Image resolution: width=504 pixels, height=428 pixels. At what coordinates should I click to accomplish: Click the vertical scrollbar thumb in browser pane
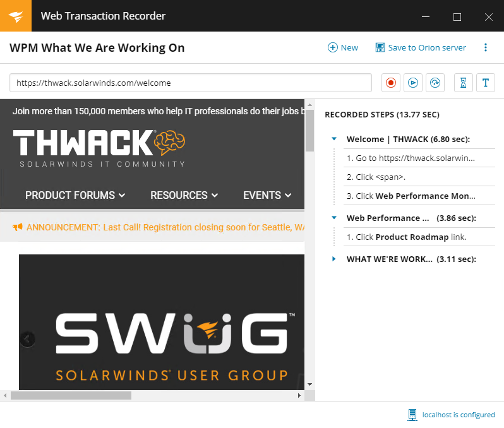pyautogui.click(x=310, y=131)
